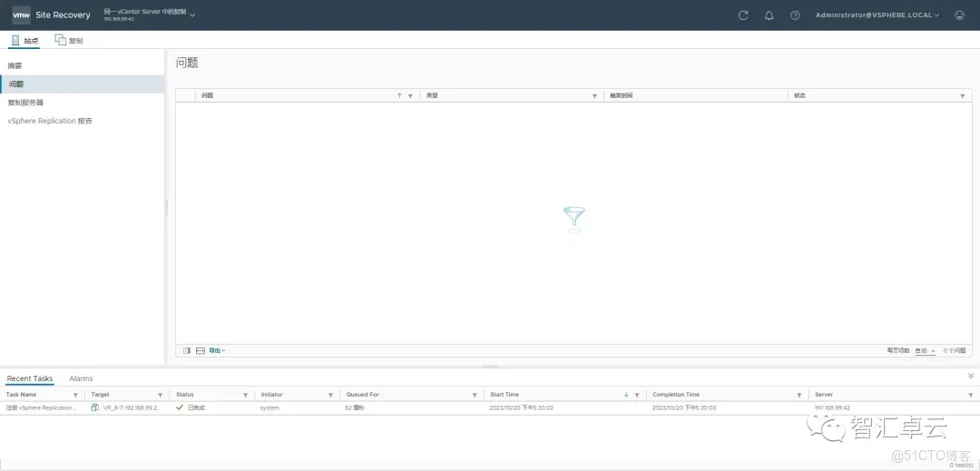The height and width of the screenshot is (471, 980).
Task: Click the feedback smiley icon
Action: pyautogui.click(x=960, y=15)
